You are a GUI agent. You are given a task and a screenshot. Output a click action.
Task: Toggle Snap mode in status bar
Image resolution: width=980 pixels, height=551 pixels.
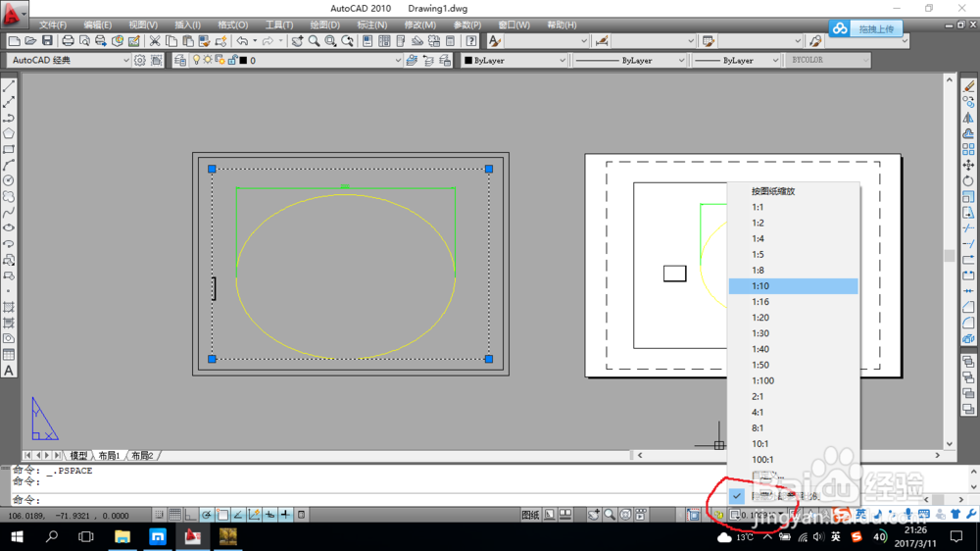159,515
